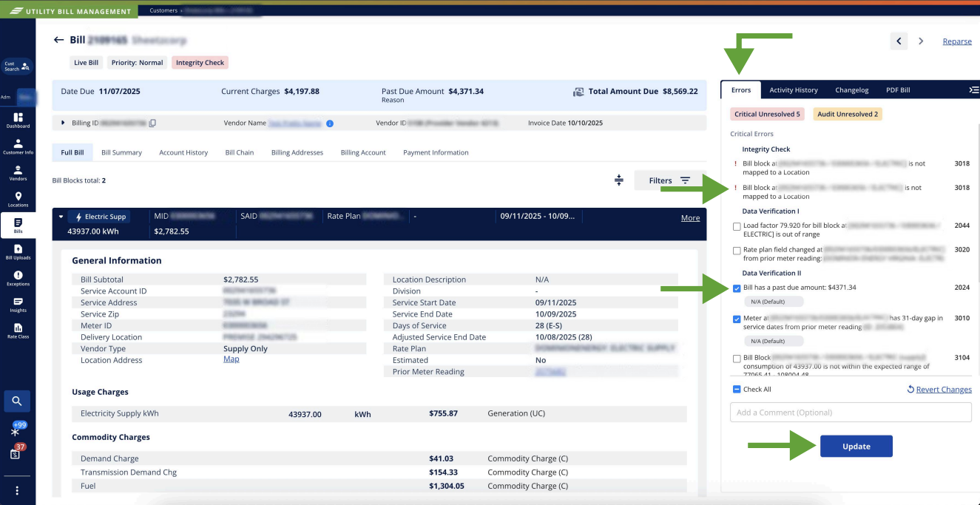Open Vendors sidebar icon
This screenshot has height=505, width=980.
coord(18,173)
